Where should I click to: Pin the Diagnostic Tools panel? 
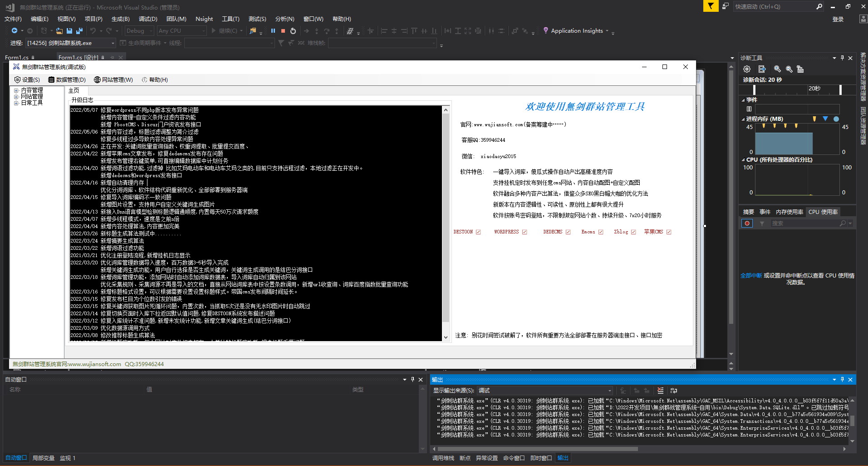click(x=842, y=58)
